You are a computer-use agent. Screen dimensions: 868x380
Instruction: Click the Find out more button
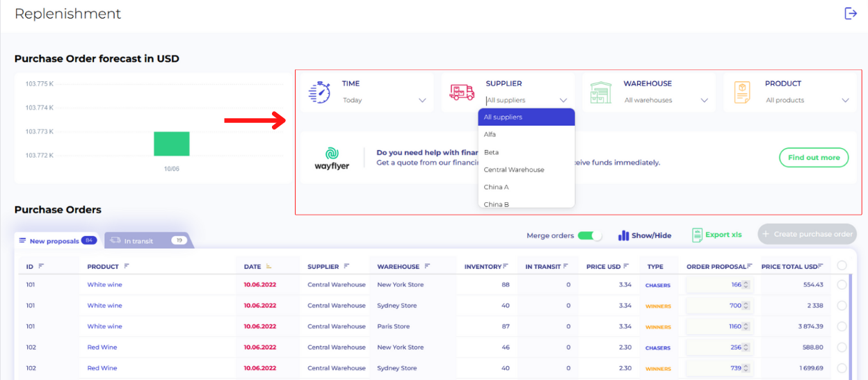point(813,158)
